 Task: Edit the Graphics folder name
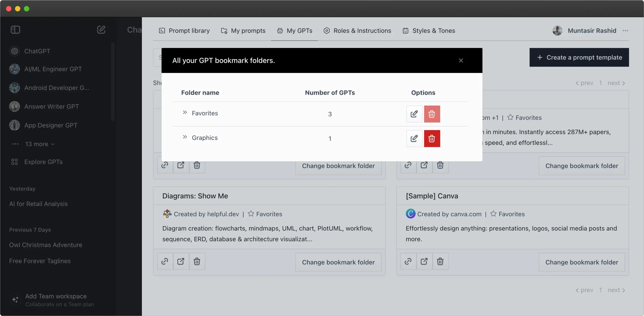[x=414, y=138]
